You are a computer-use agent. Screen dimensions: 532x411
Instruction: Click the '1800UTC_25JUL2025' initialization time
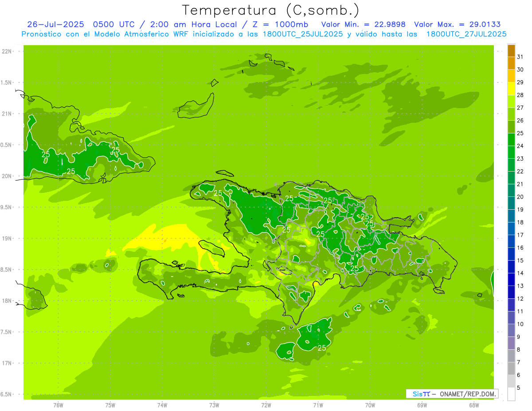tap(304, 34)
